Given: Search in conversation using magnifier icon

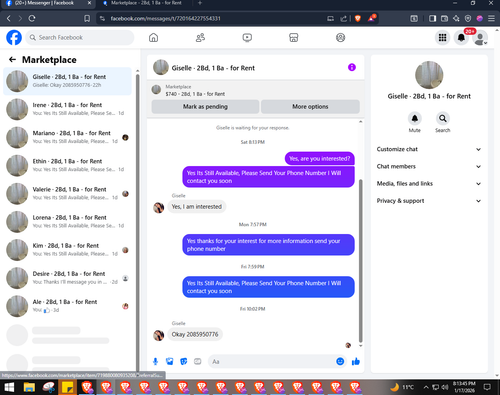Looking at the screenshot, I should pyautogui.click(x=443, y=118).
